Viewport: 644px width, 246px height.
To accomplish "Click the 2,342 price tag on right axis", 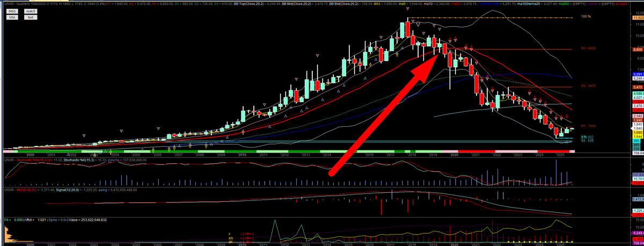I will [638, 116].
